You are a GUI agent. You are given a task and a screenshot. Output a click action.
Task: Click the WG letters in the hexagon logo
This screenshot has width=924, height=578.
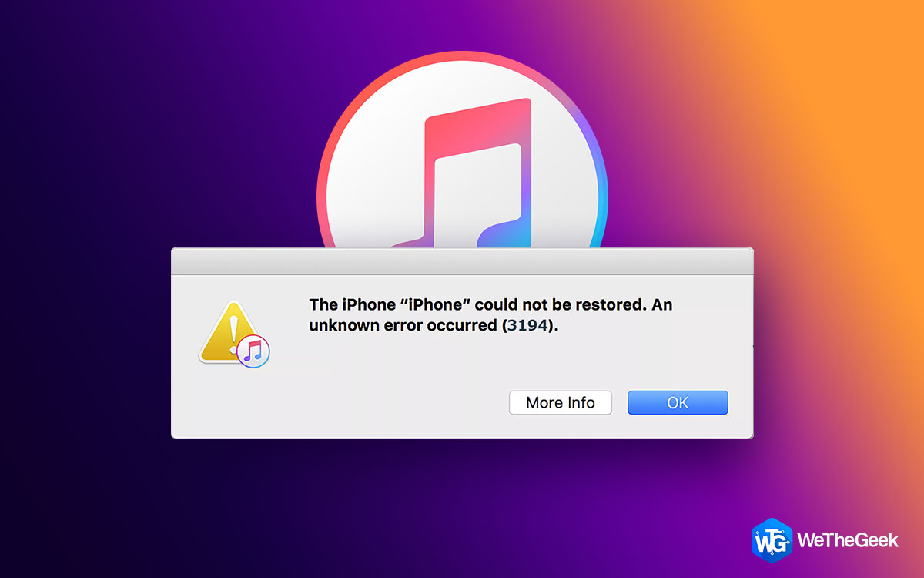[x=771, y=541]
